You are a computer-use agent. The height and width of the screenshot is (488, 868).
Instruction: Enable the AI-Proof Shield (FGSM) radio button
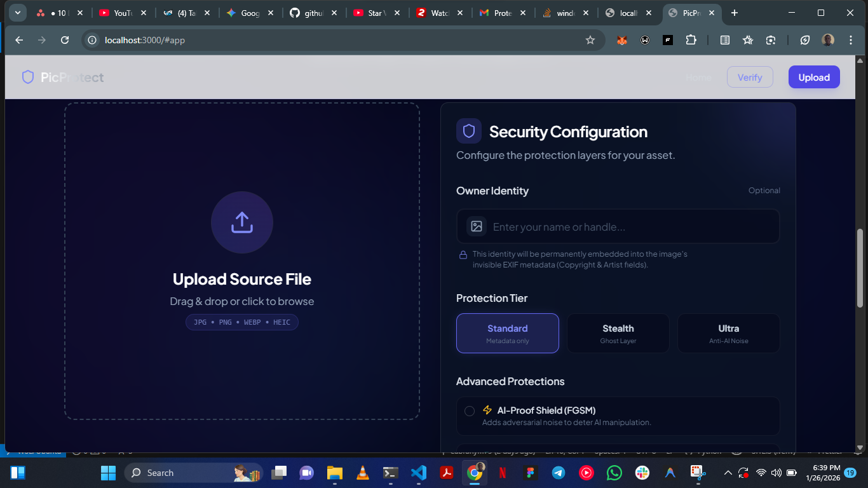(470, 411)
